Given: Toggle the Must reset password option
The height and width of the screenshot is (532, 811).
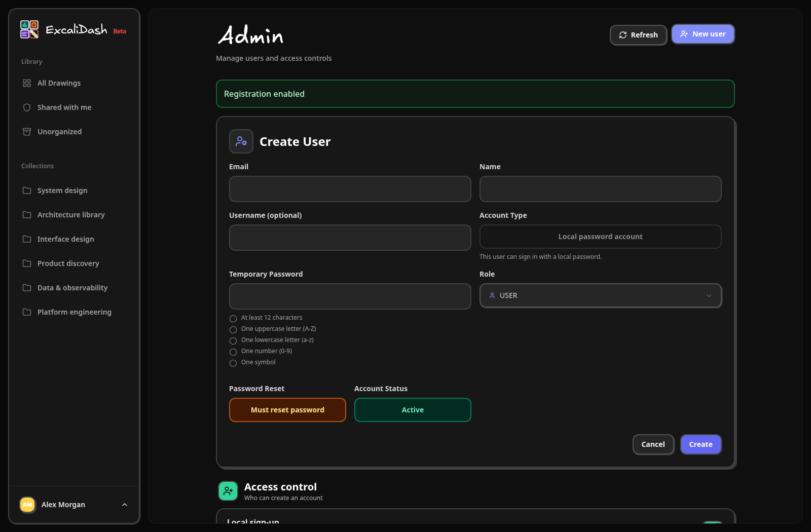Looking at the screenshot, I should tap(287, 410).
